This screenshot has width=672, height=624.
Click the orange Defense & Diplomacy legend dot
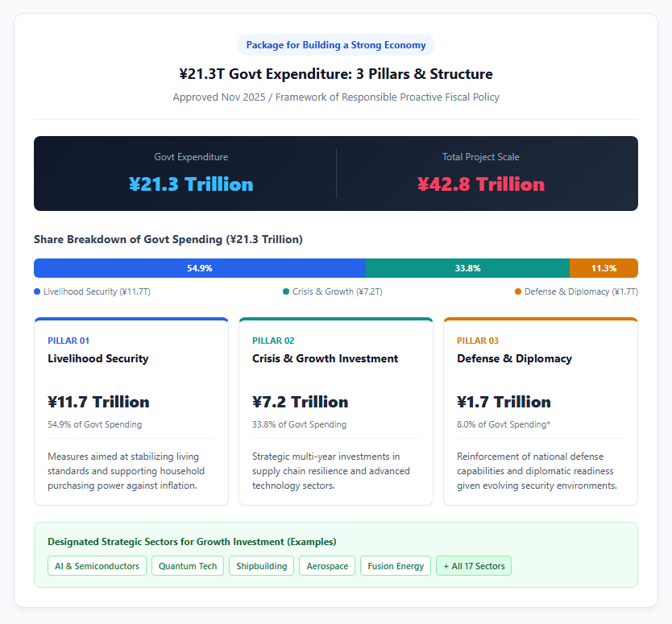pyautogui.click(x=518, y=291)
